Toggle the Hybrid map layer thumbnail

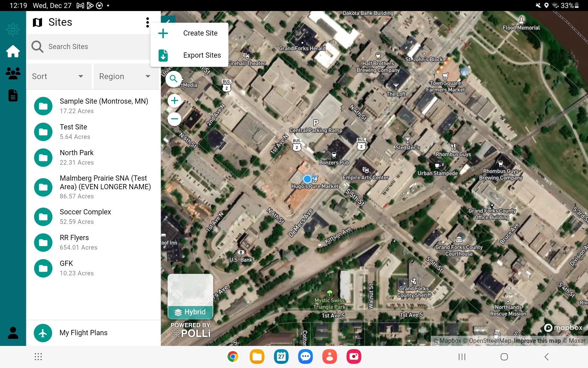click(190, 297)
